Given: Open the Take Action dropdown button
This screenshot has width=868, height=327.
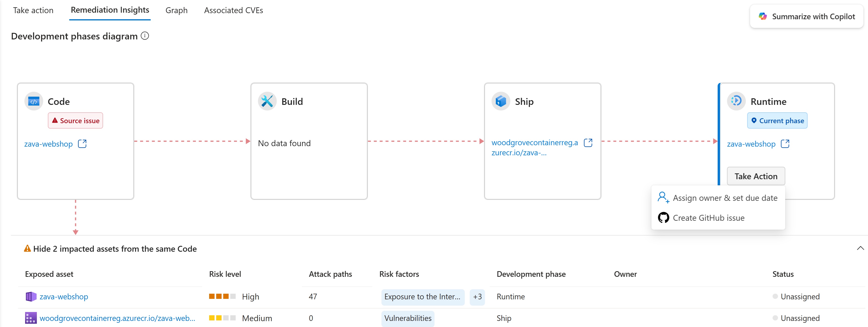Looking at the screenshot, I should pyautogui.click(x=756, y=176).
